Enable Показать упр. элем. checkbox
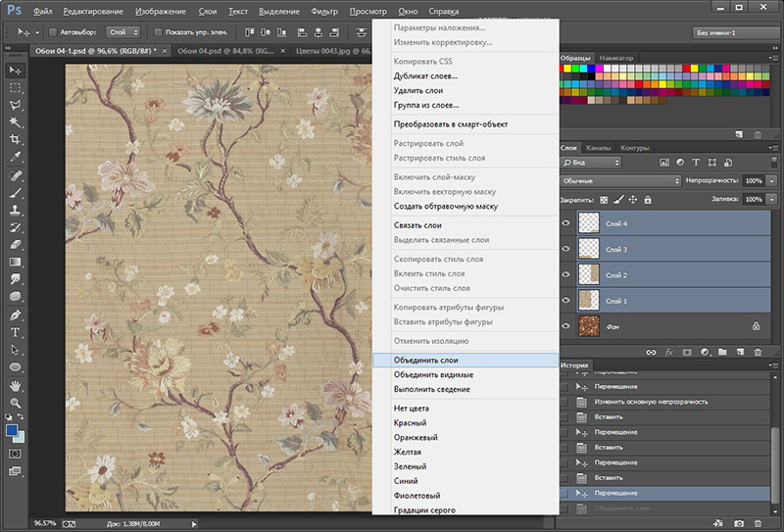This screenshot has height=532, width=784. pos(158,32)
